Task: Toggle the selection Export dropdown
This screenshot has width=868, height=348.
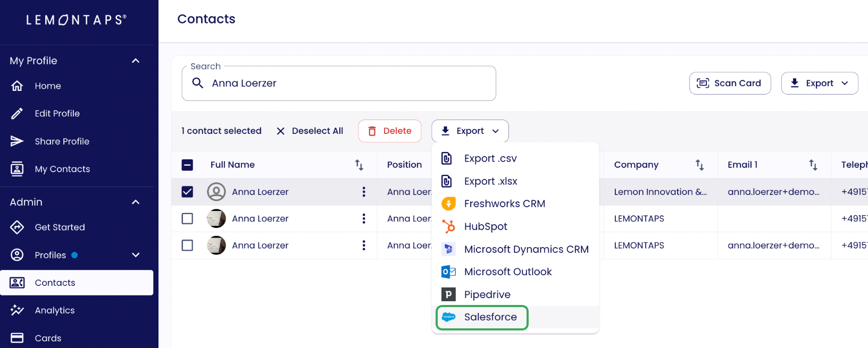Action: pos(470,131)
